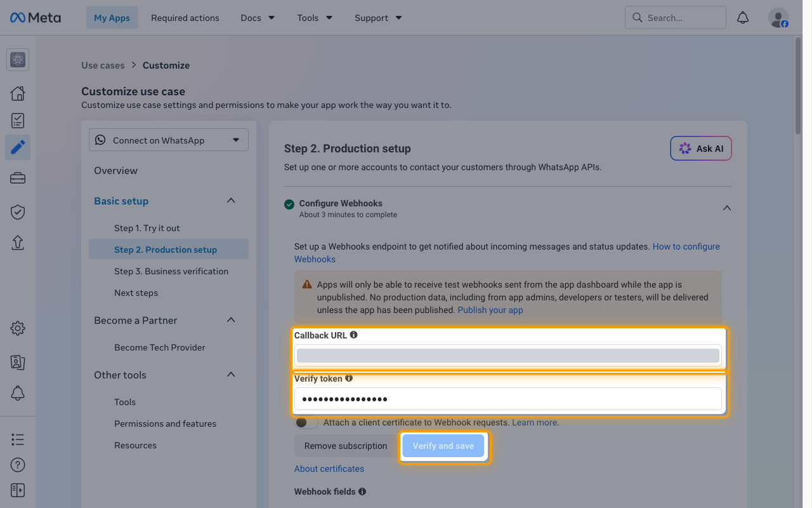Open the briefcase icon in sidebar
Image resolution: width=812 pixels, height=508 pixels.
point(18,178)
